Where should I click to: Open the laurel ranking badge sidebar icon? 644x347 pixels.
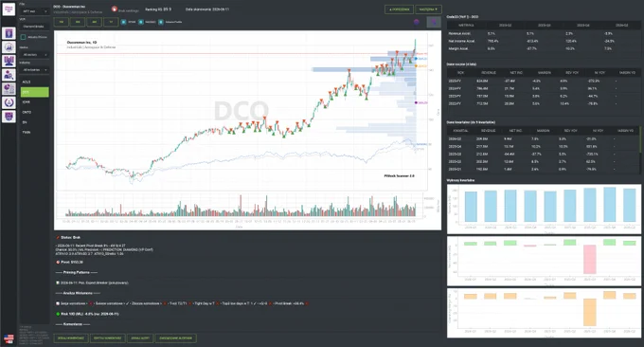[x=9, y=102]
